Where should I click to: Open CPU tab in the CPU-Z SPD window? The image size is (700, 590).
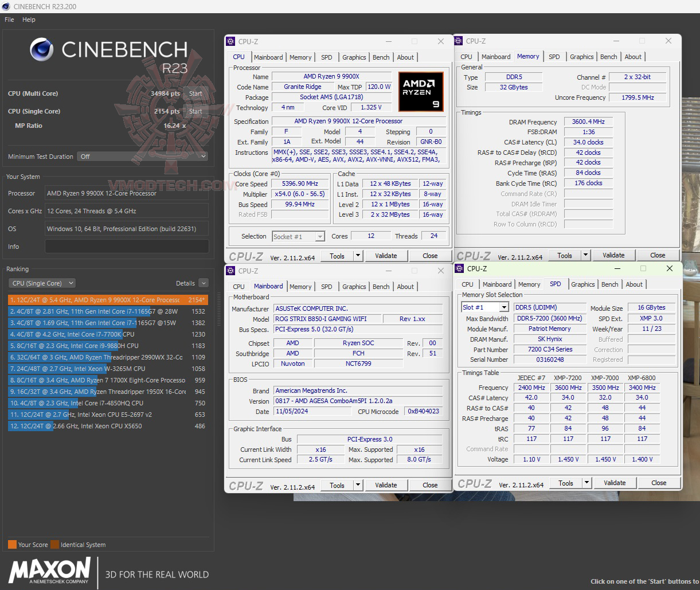point(468,284)
